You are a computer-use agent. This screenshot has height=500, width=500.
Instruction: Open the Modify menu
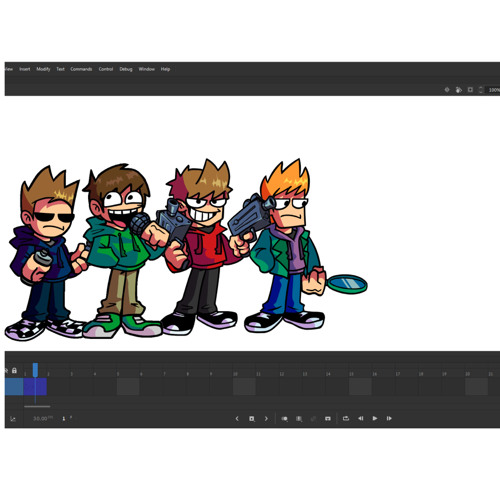pos(43,69)
